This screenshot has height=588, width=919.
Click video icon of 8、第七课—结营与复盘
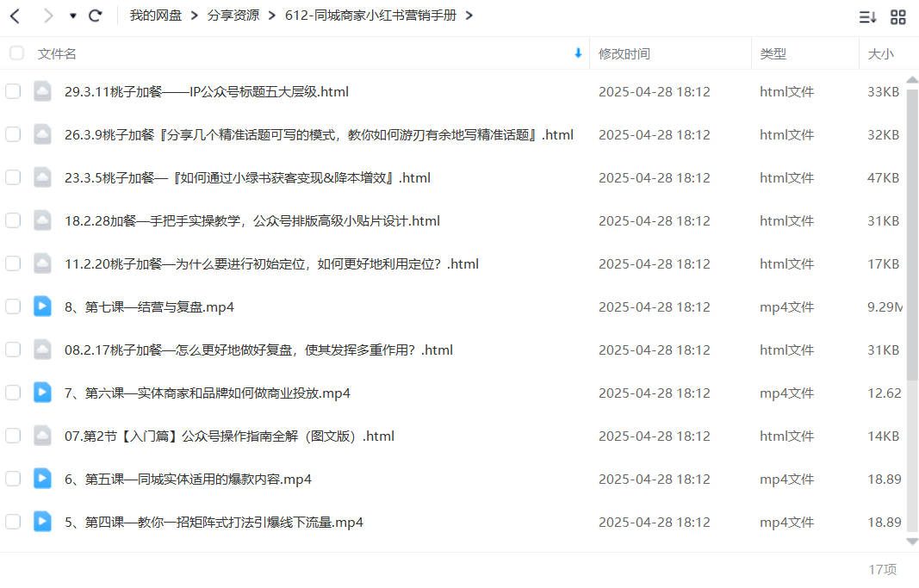(x=42, y=306)
